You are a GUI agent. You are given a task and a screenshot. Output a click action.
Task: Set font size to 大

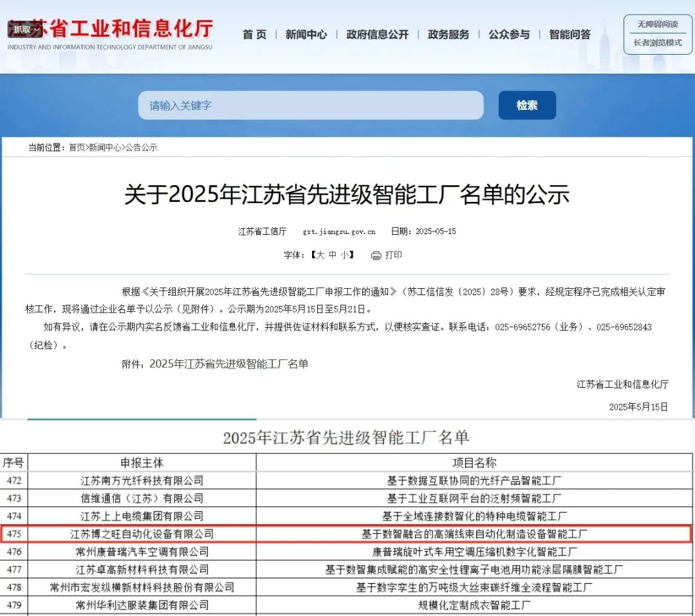(x=320, y=255)
